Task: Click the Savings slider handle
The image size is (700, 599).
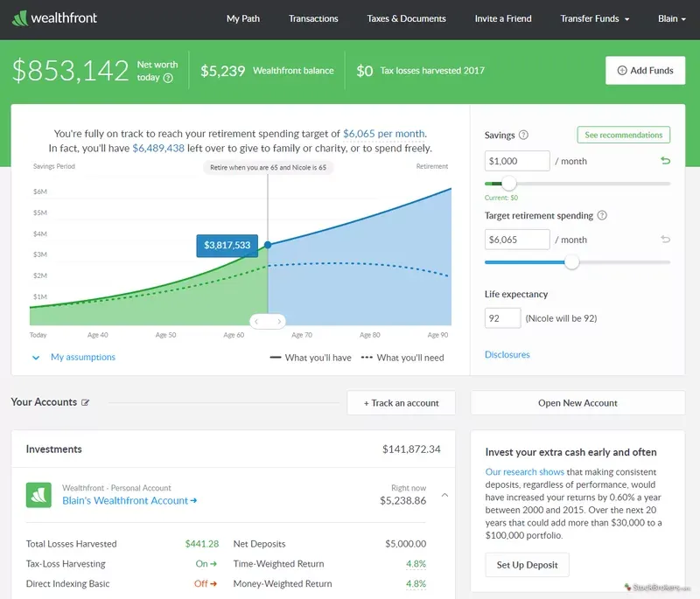Action: (x=508, y=184)
